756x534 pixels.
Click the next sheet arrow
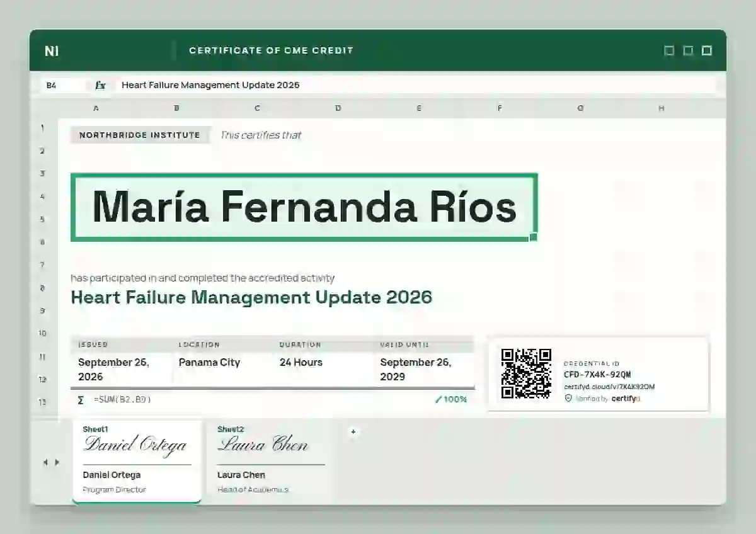[57, 462]
